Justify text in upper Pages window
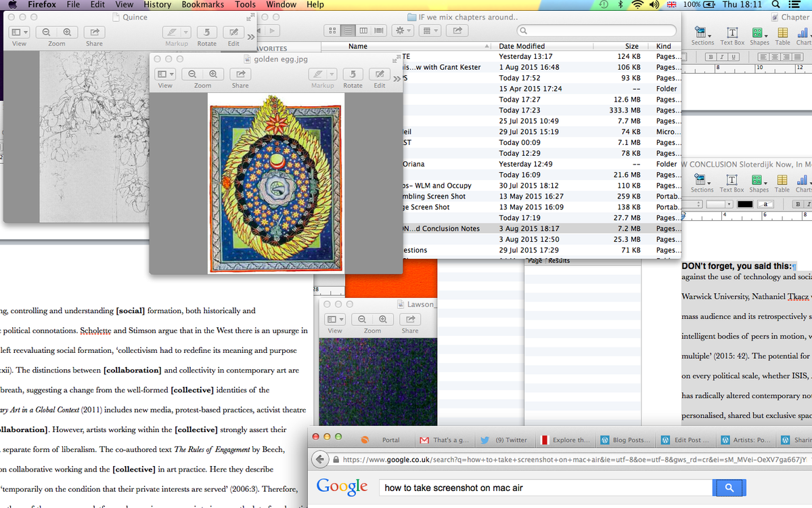 (799, 58)
